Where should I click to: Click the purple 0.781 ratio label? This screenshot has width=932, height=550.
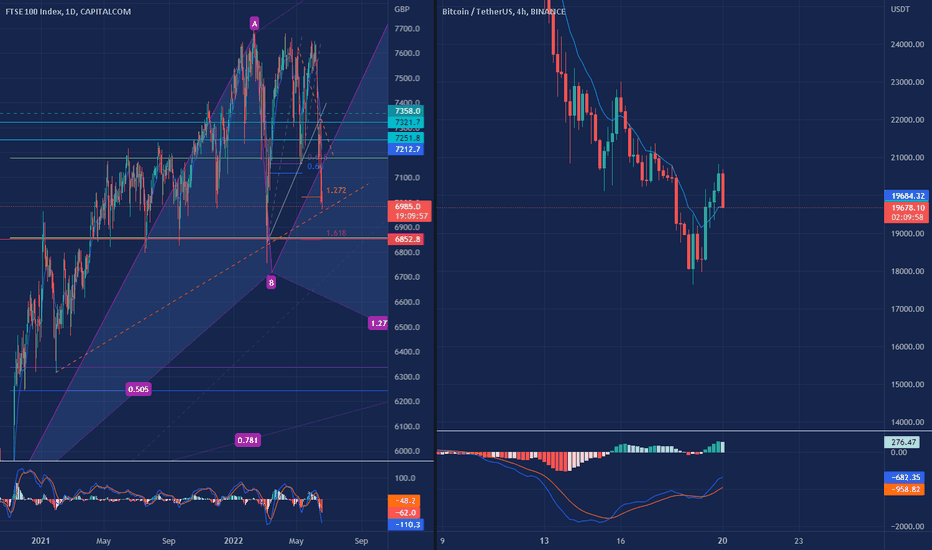(x=247, y=440)
